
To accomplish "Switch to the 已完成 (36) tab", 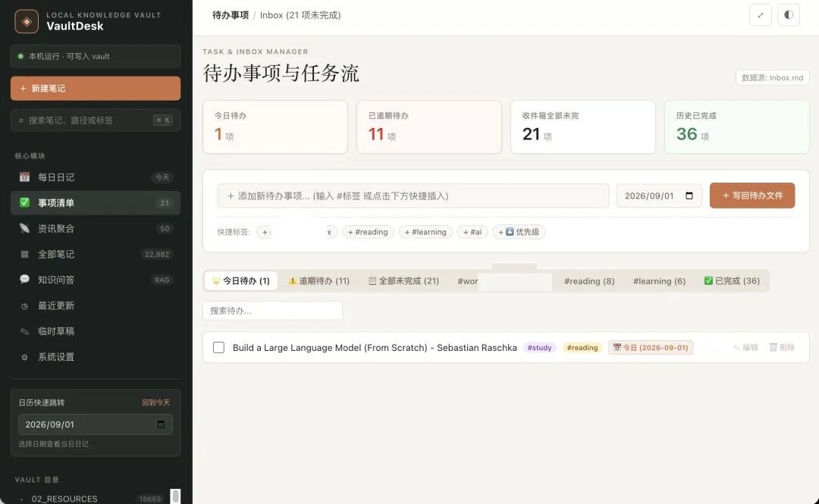I will (x=732, y=280).
